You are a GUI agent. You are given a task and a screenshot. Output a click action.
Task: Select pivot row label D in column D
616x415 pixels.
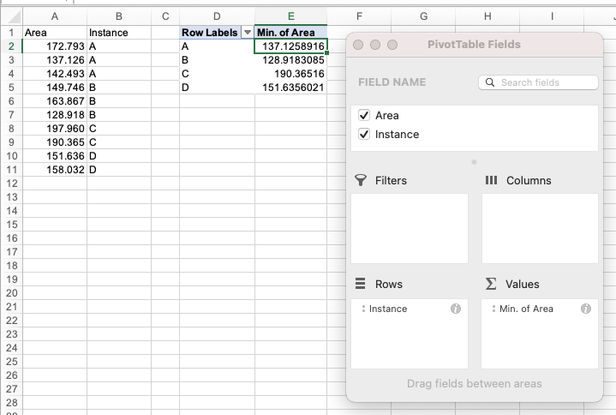[x=217, y=87]
